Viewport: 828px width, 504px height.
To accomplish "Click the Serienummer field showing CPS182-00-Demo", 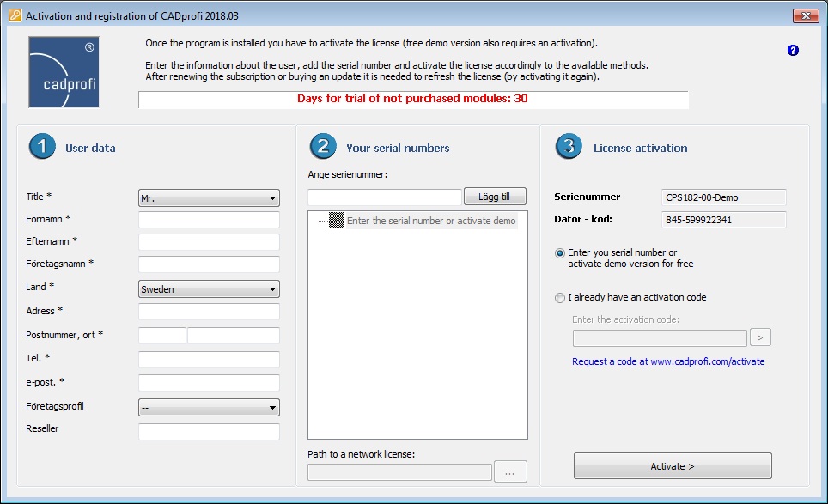I will tap(724, 197).
